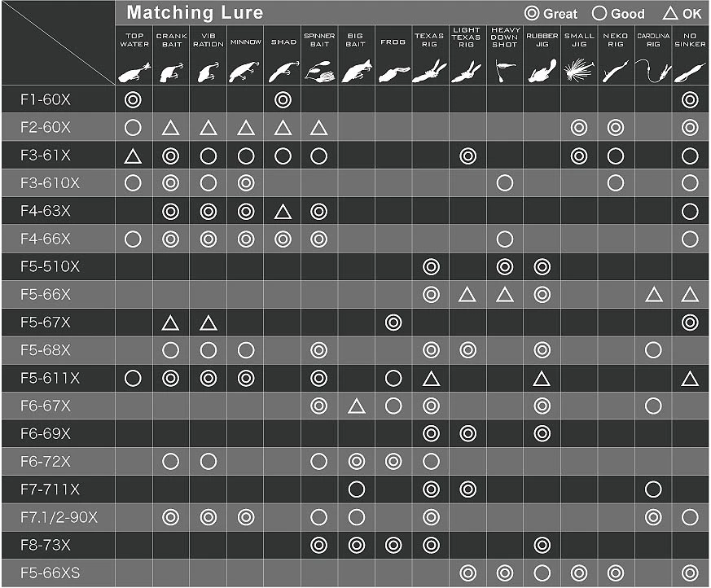Viewport: 711px width, 588px height.
Task: Click the Matching Lure title
Action: pyautogui.click(x=195, y=13)
